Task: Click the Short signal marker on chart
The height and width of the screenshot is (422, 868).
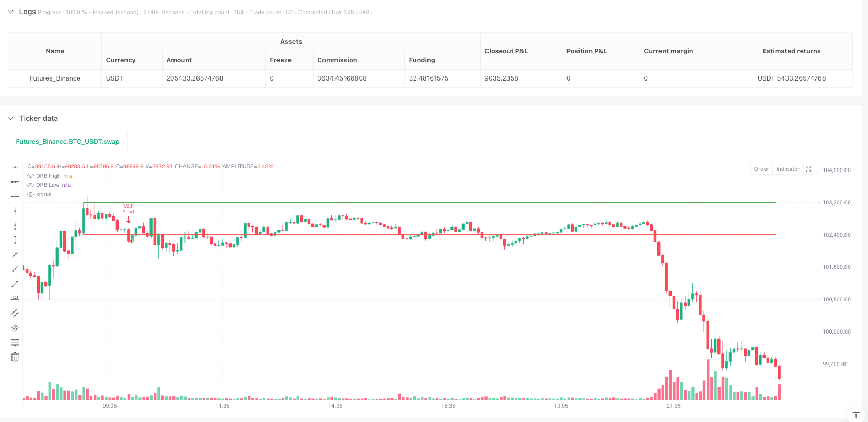Action: tap(129, 220)
